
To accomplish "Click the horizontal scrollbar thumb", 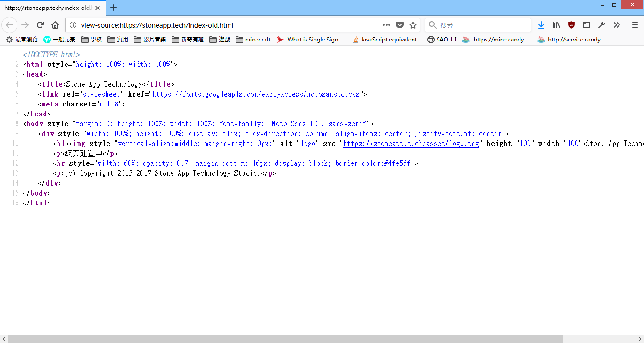I will pyautogui.click(x=286, y=339).
